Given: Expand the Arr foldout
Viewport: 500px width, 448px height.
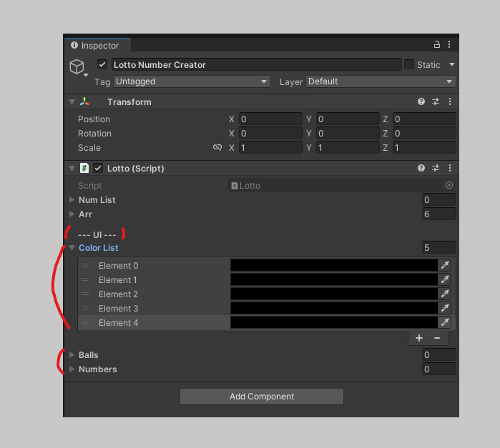Looking at the screenshot, I should (x=72, y=214).
